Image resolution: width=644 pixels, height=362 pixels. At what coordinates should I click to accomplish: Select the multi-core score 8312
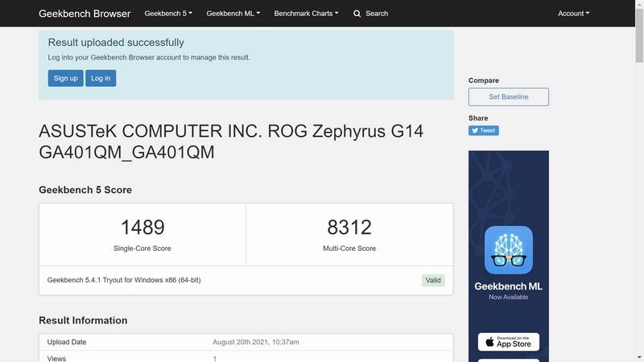coord(349,228)
